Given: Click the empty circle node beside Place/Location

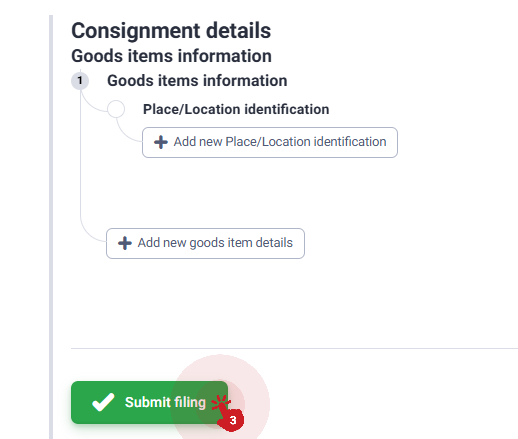Looking at the screenshot, I should (116, 109).
